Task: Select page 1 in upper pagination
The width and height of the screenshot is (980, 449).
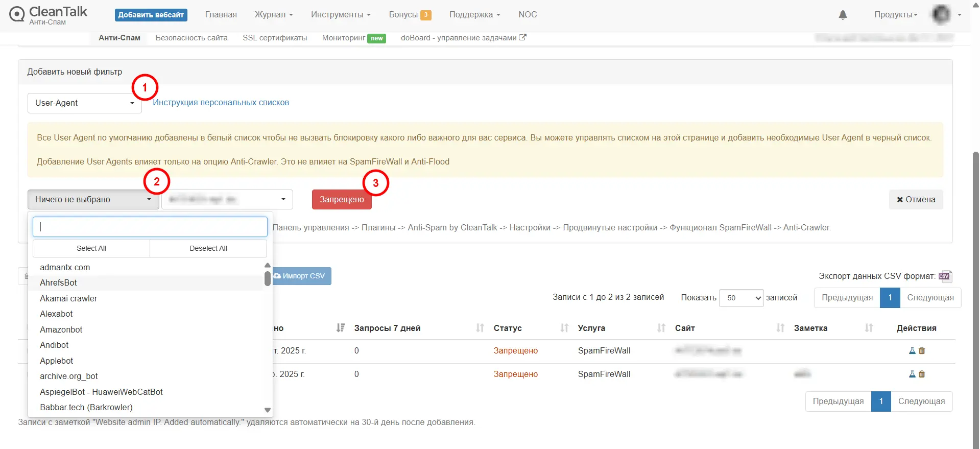Action: [x=890, y=298]
